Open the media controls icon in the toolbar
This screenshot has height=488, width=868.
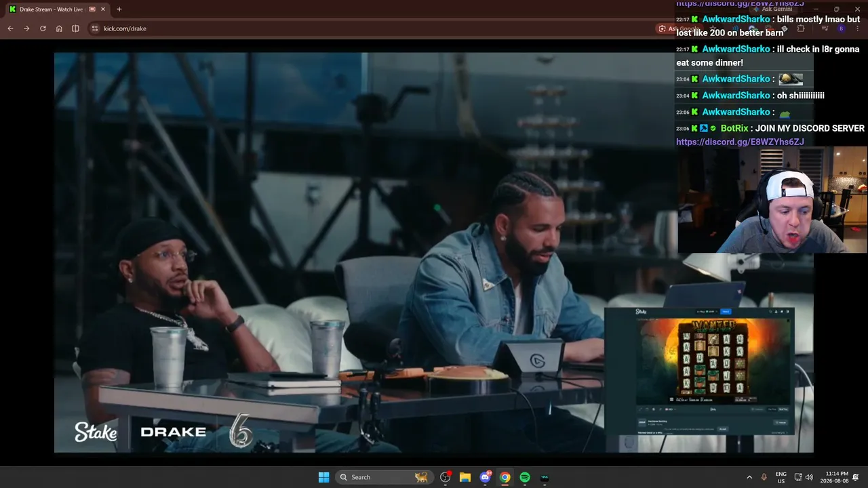click(825, 28)
